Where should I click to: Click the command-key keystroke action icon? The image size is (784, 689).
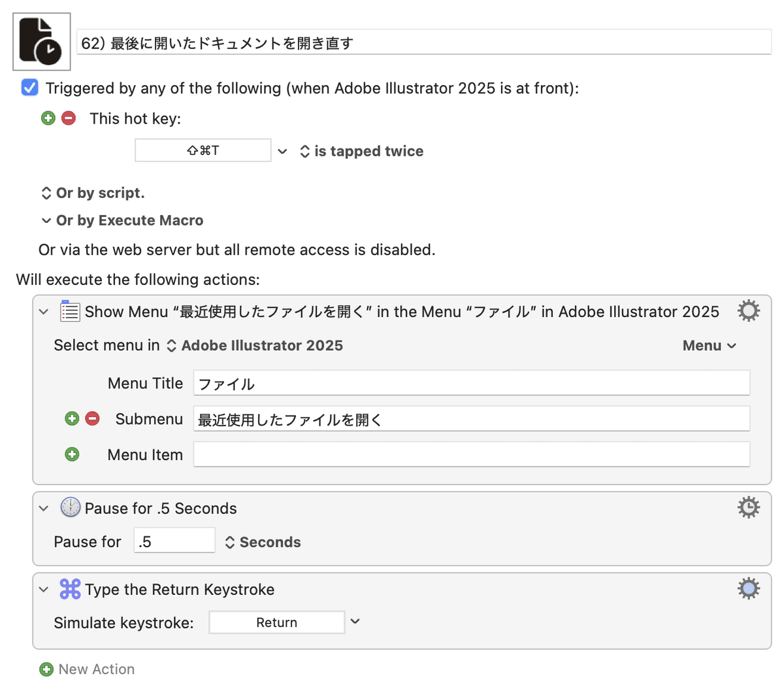(x=70, y=589)
